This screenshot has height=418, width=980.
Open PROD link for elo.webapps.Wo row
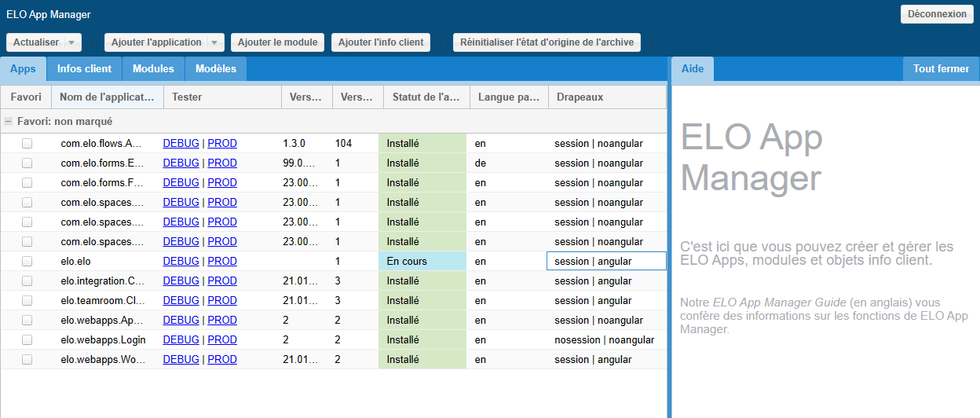coord(222,360)
